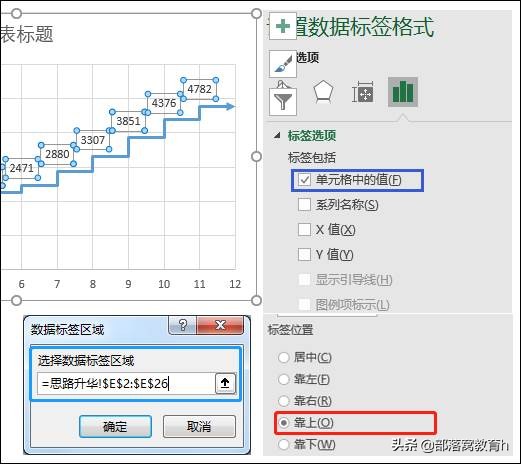Enable X 值(X) checkbox
This screenshot has height=464, width=521.
[304, 229]
